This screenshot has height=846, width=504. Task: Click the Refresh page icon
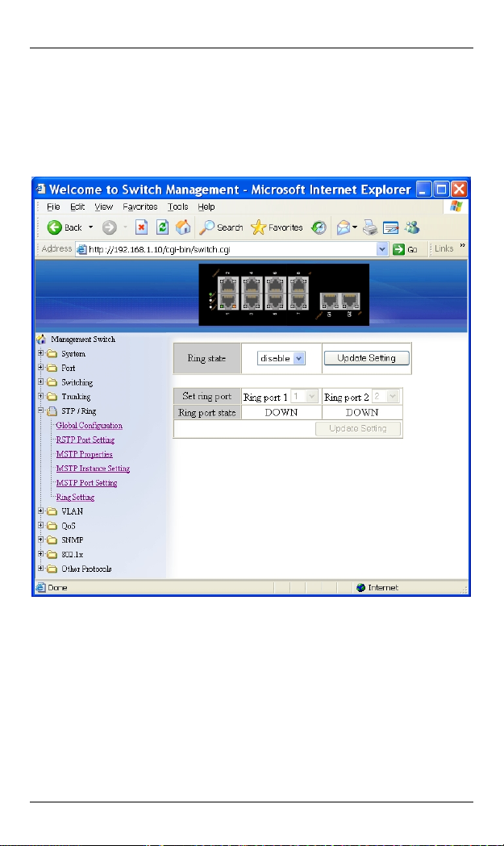coord(162,227)
